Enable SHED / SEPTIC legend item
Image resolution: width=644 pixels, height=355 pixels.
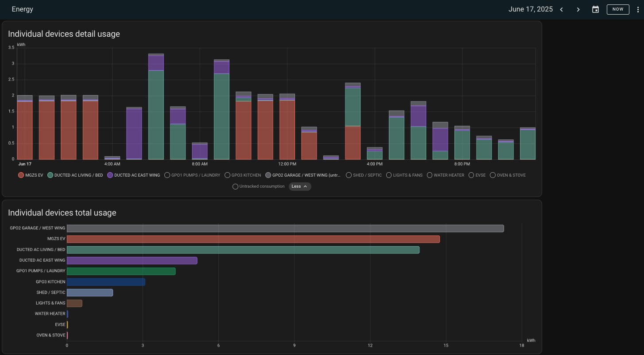pyautogui.click(x=364, y=175)
